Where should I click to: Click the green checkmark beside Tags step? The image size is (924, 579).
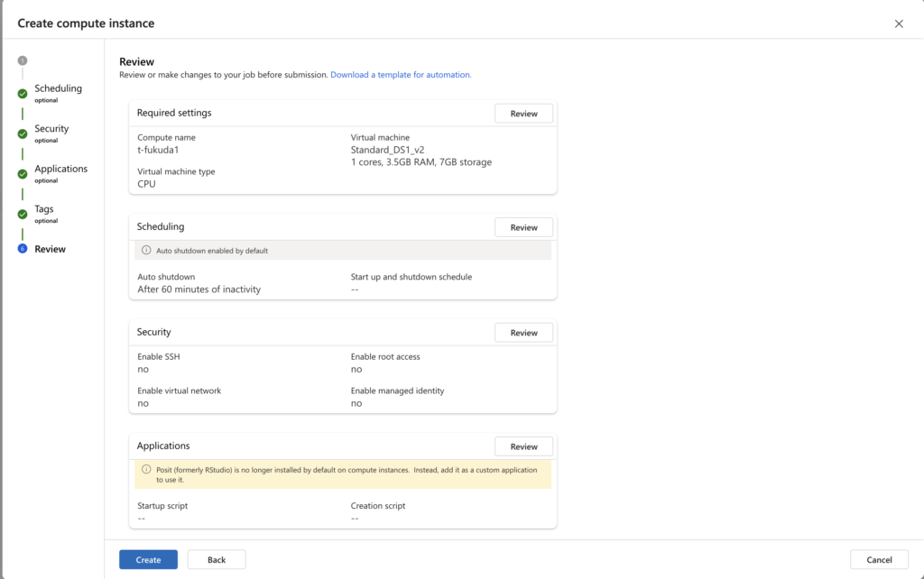pos(23,214)
